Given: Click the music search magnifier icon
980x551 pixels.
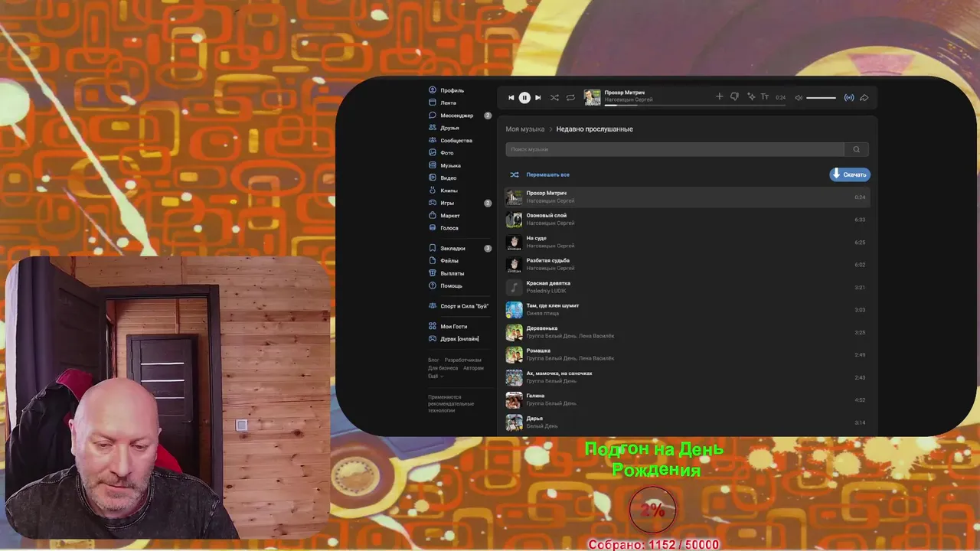Looking at the screenshot, I should pos(857,149).
